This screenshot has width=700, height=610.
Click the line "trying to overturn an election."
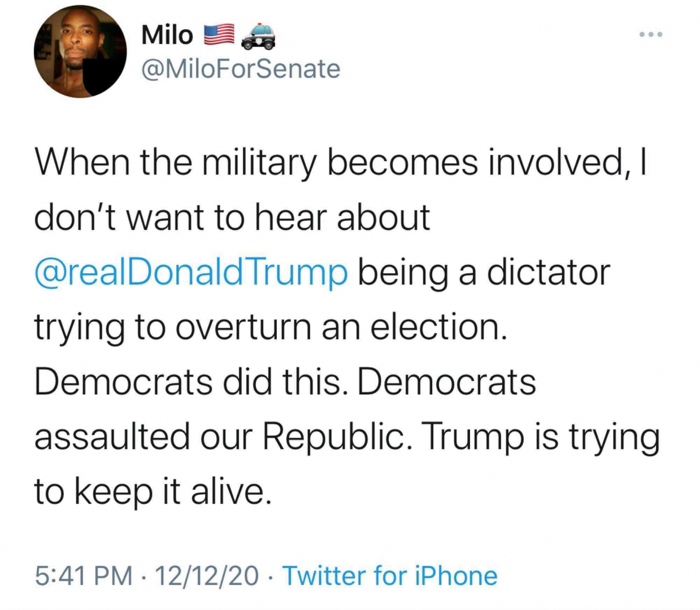tap(271, 327)
